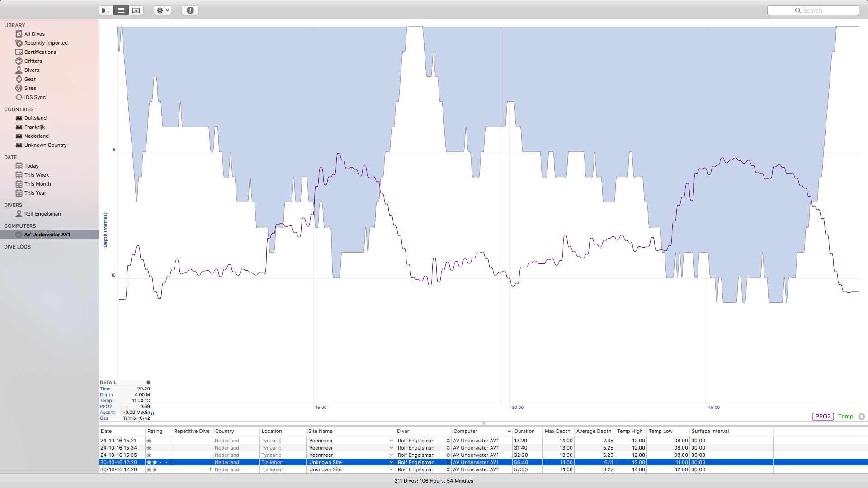Open the Gear library section

tap(30, 79)
